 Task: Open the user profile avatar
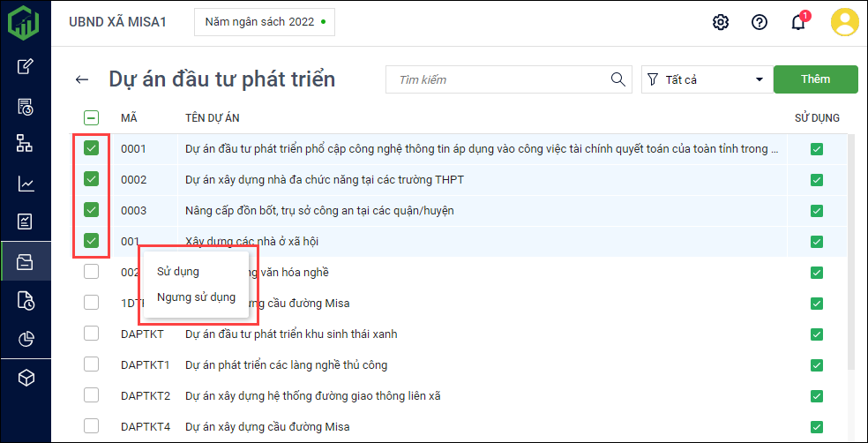tap(844, 22)
